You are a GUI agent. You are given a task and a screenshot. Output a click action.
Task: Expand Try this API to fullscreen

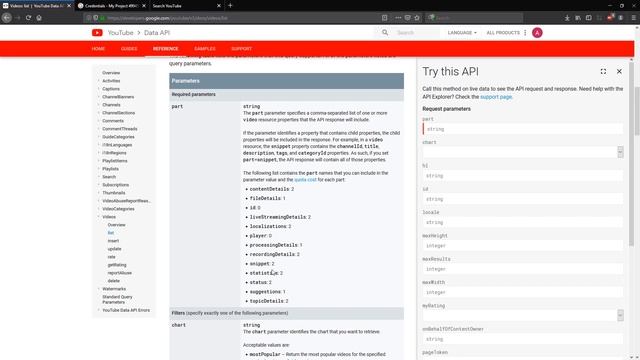[x=603, y=71]
